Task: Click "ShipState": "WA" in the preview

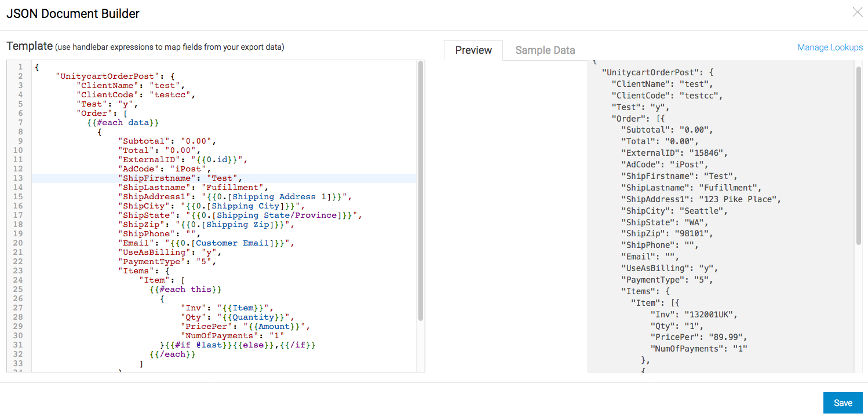Action: coord(665,222)
